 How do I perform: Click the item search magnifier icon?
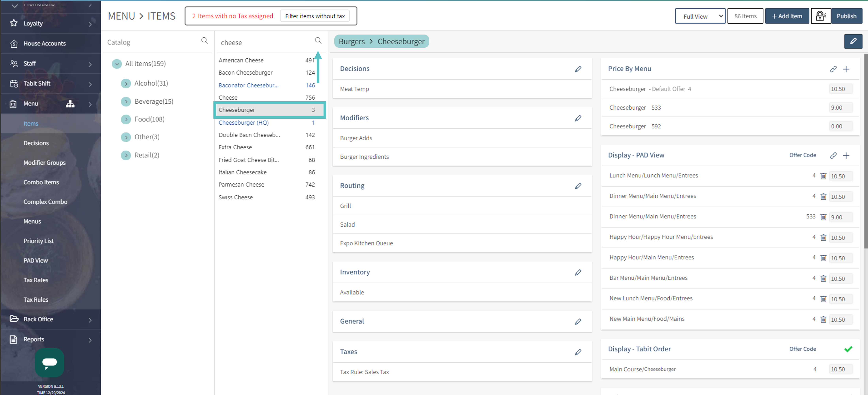pos(318,41)
